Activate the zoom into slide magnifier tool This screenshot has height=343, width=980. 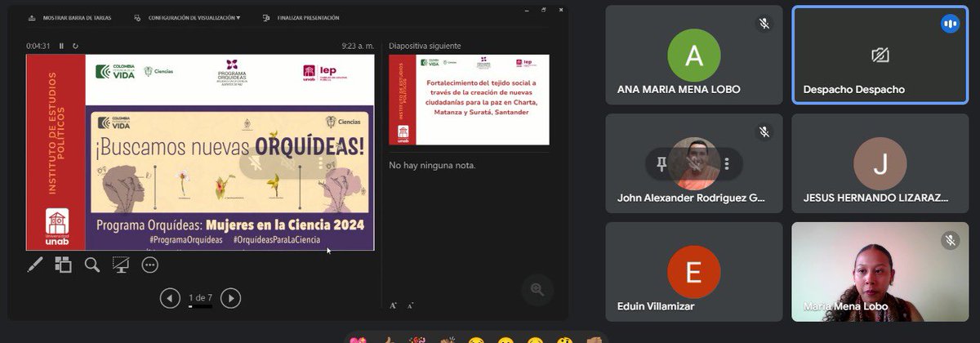[92, 264]
